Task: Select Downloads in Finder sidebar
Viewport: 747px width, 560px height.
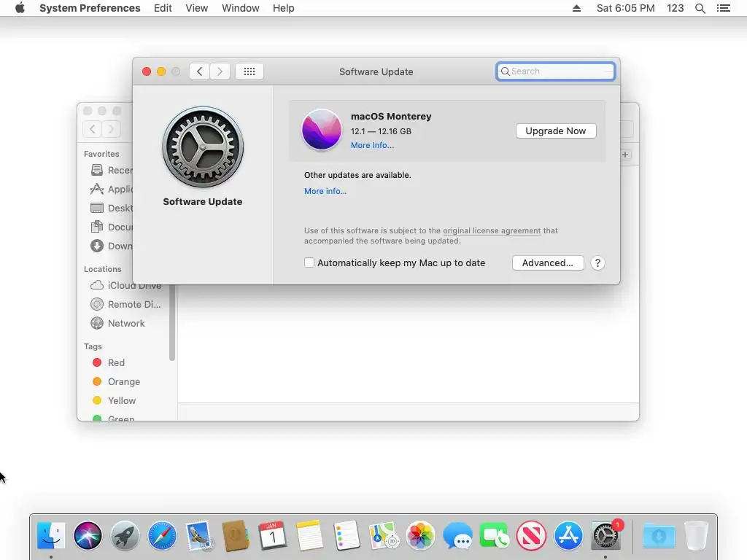Action: 112,246
